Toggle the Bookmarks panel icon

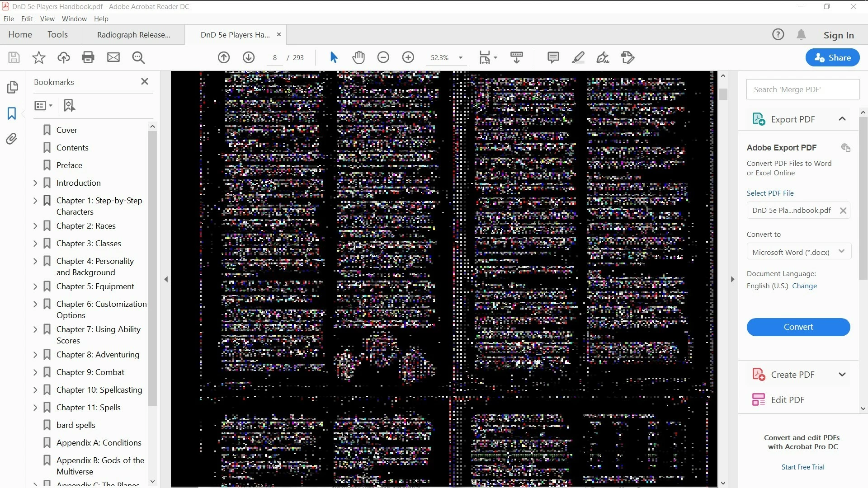[x=12, y=113]
